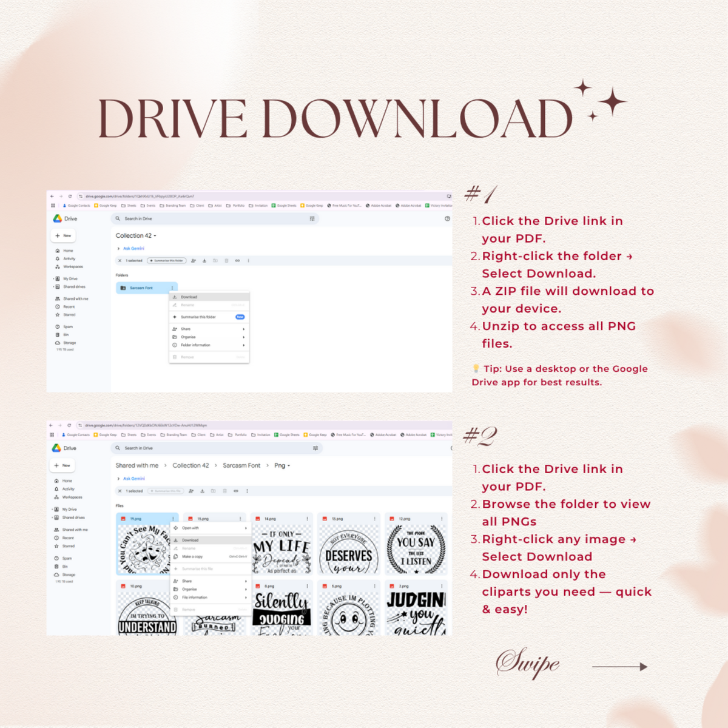Open Folder information in the Sarcasm Font menu
728x728 pixels.
(x=195, y=345)
